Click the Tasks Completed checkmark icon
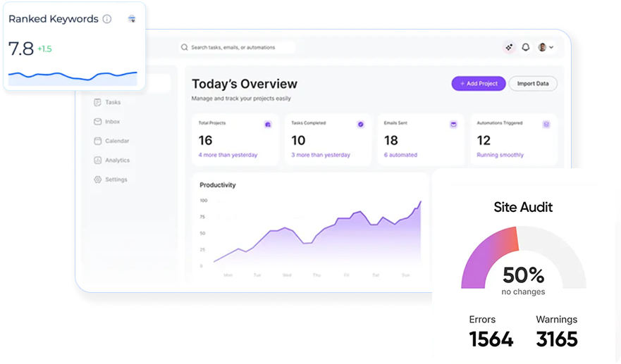Image resolution: width=621 pixels, height=364 pixels. (360, 124)
